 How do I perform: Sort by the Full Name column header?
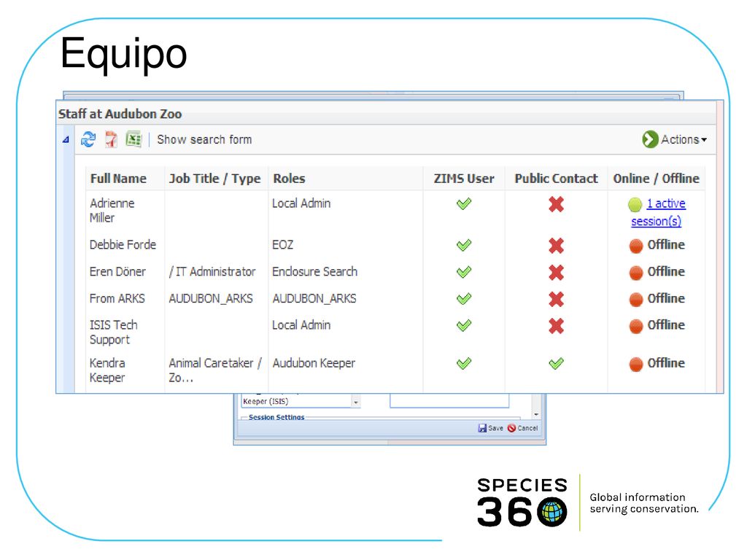(x=118, y=179)
